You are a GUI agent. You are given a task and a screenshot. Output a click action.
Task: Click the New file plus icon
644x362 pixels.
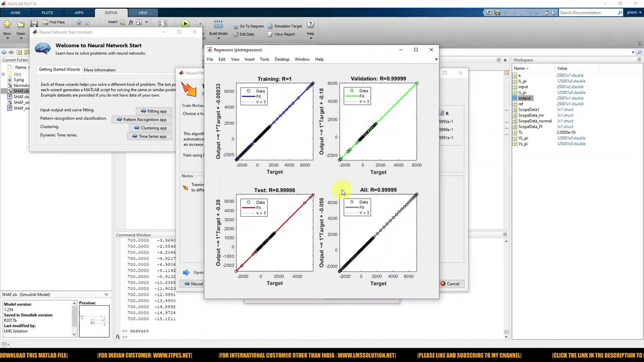pos(7,24)
